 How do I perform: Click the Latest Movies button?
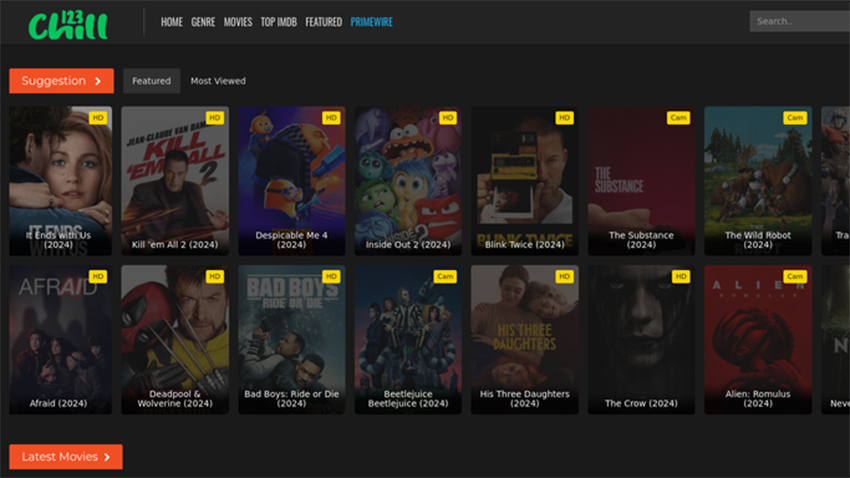pyautogui.click(x=66, y=457)
